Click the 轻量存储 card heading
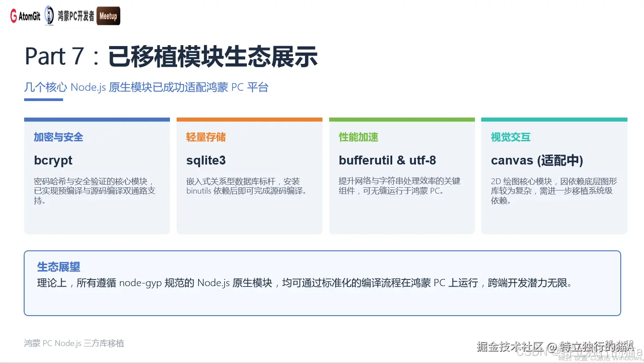Viewport: 644px width, 363px height. click(206, 137)
